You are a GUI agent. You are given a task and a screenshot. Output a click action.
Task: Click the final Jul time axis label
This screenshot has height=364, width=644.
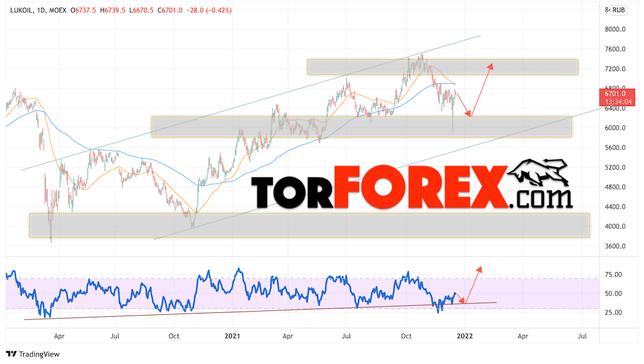[582, 336]
